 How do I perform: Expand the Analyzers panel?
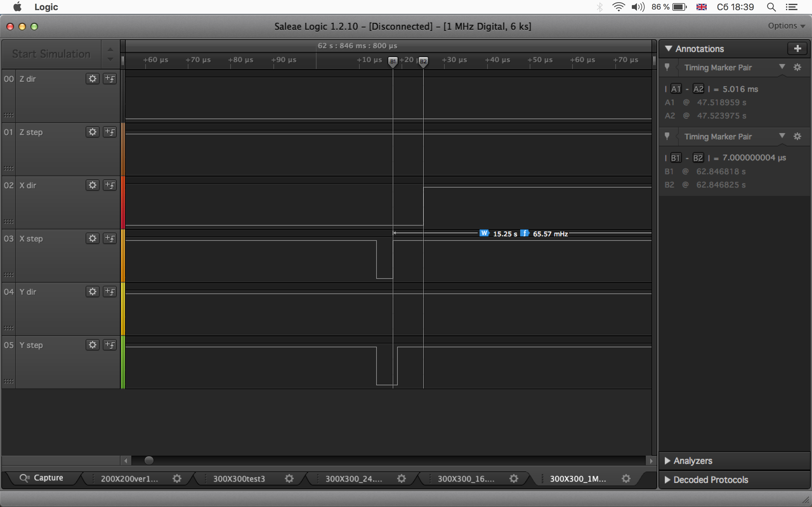668,461
